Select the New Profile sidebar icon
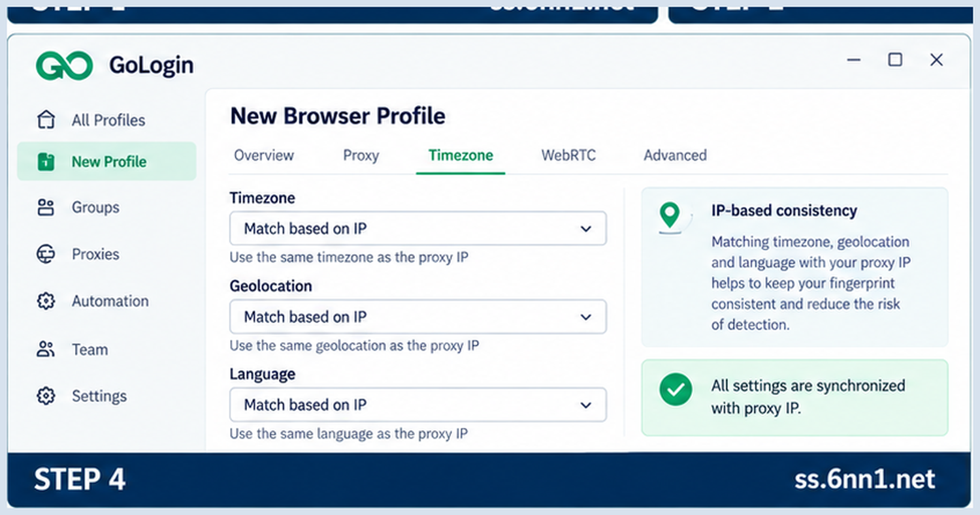 [x=46, y=162]
